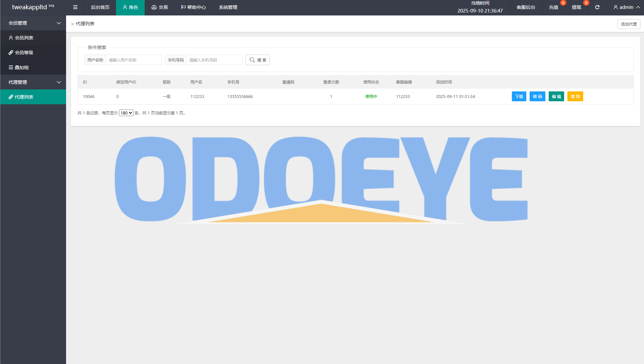Open 叠加组 sidebar item
The width and height of the screenshot is (644, 364).
22,67
